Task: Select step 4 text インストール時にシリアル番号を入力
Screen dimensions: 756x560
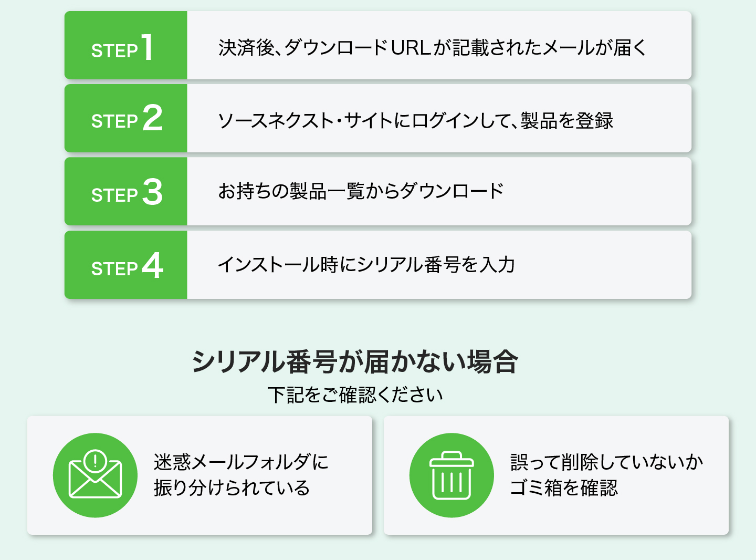Action: (x=366, y=265)
